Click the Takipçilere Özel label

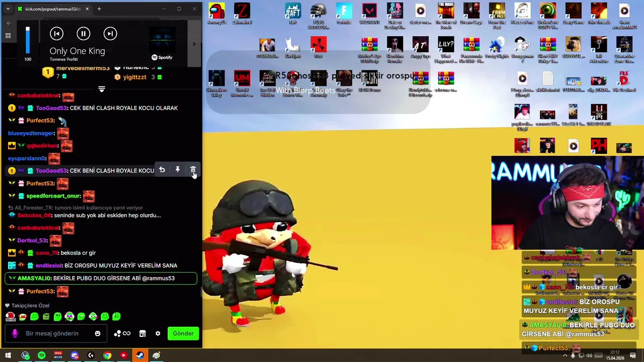(30, 306)
